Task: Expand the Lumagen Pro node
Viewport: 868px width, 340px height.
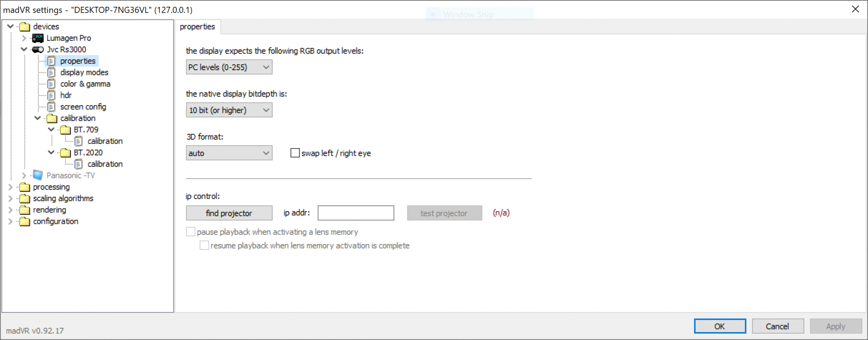Action: pyautogui.click(x=24, y=38)
